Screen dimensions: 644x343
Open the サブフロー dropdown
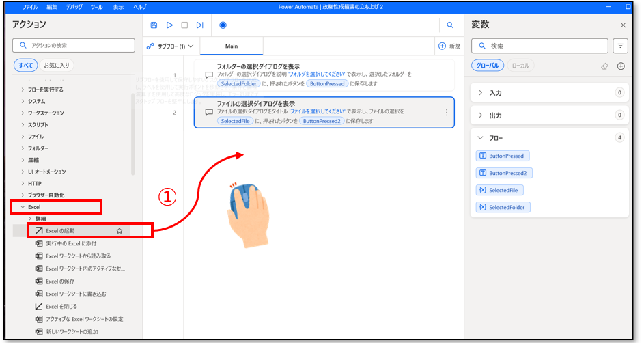[171, 46]
